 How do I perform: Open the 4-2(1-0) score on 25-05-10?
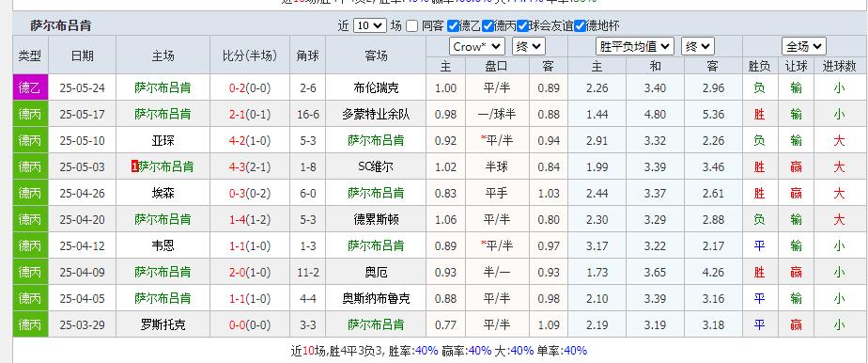(x=250, y=141)
